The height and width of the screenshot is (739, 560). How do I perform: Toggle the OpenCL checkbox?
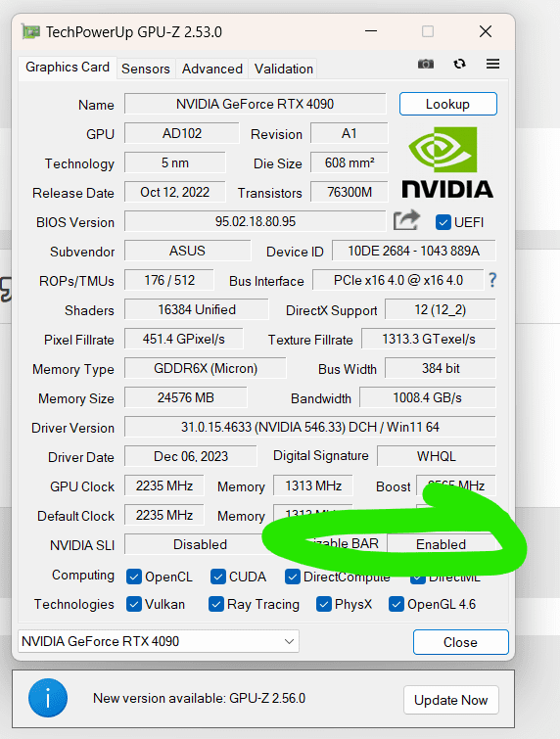click(134, 577)
